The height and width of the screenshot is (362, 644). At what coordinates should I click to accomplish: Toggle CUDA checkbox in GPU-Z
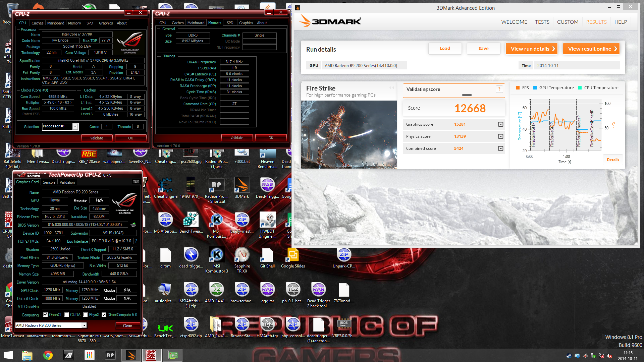[67, 315]
